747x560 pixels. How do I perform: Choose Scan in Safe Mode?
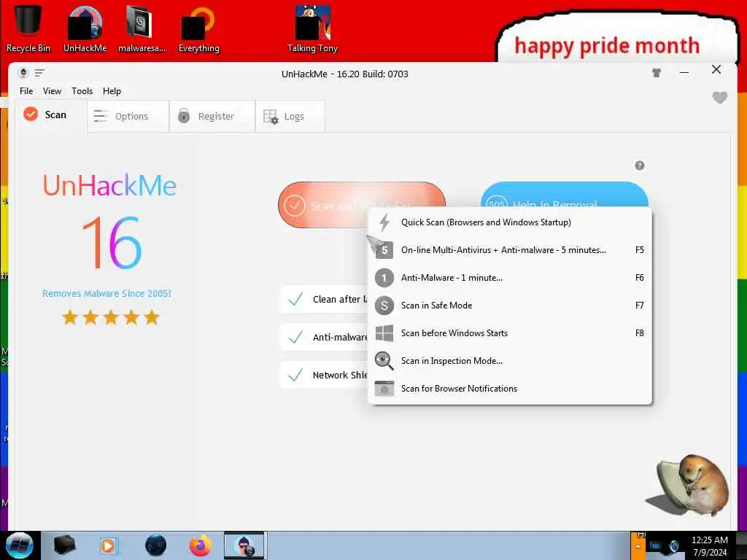(510, 306)
